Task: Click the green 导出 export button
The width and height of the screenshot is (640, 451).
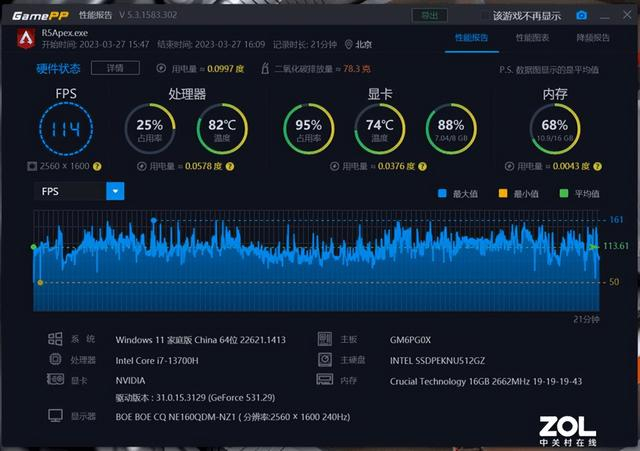Action: pyautogui.click(x=429, y=16)
